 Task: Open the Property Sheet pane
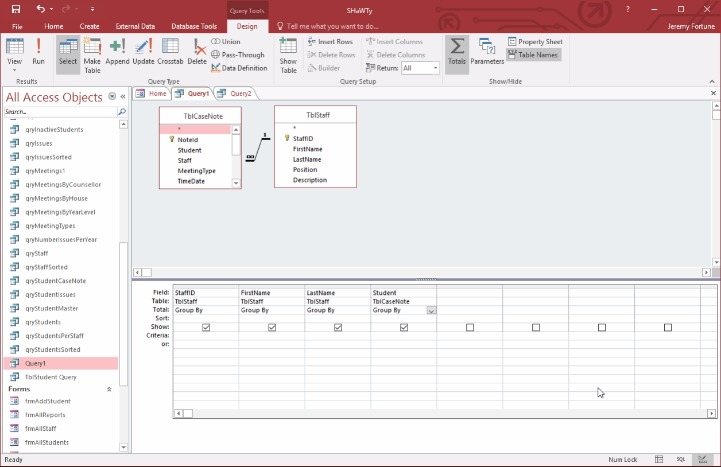point(535,41)
